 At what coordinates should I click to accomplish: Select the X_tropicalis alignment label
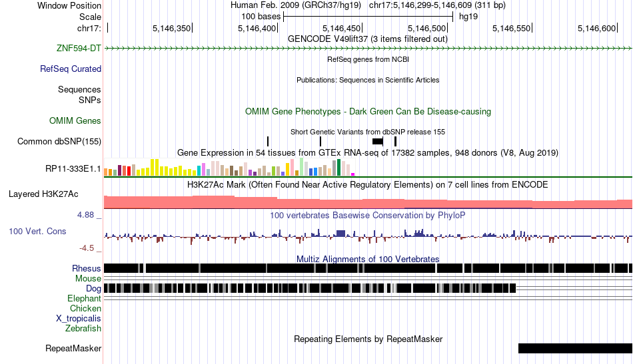tap(79, 319)
